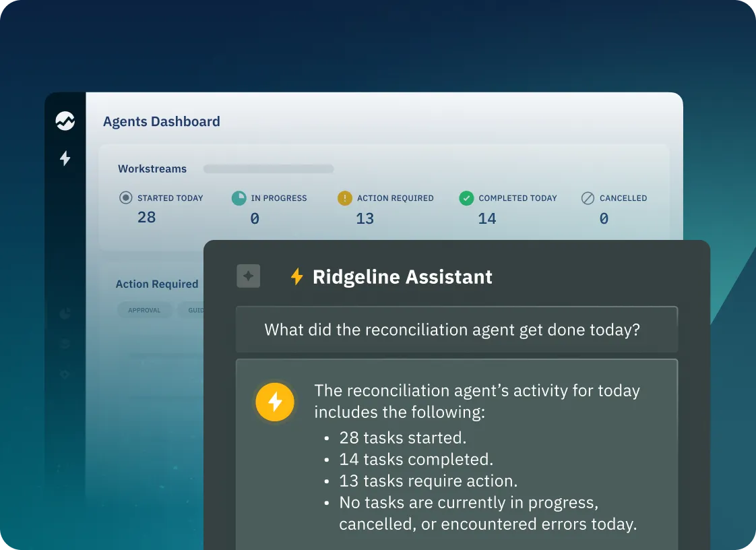Viewport: 756px width, 550px height.
Task: Click the Started Today radio-style icon
Action: coord(126,197)
